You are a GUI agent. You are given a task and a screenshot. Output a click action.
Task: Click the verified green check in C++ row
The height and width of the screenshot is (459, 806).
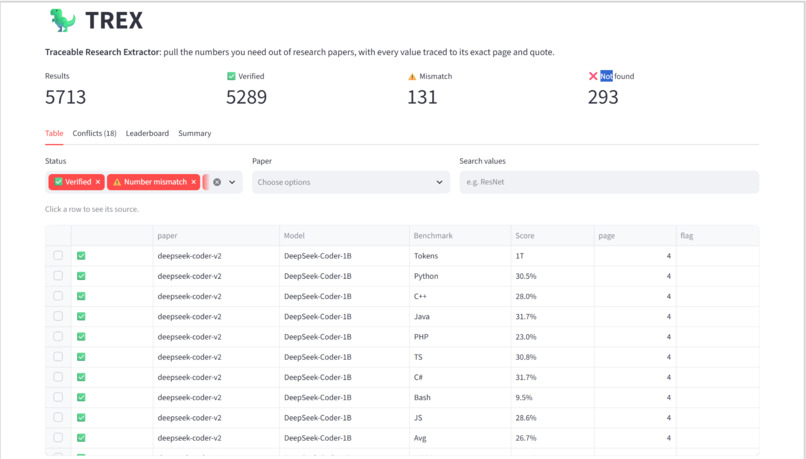pyautogui.click(x=81, y=296)
